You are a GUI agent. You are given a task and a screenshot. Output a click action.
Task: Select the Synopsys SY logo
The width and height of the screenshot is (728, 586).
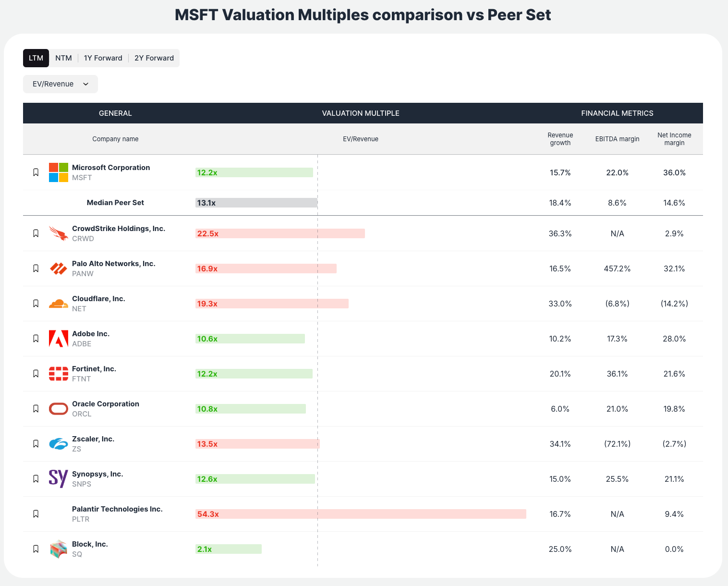click(58, 479)
